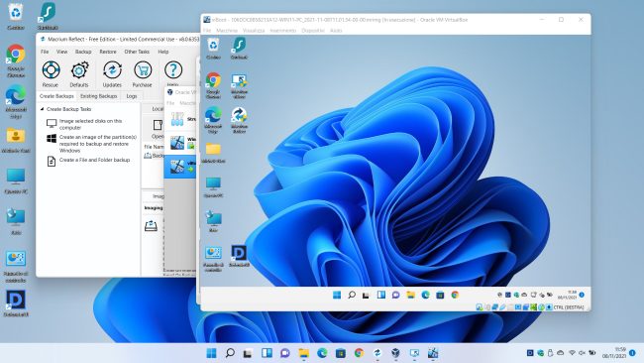
Task: Open VirtualBox Aiuto menu
Action: (x=336, y=31)
